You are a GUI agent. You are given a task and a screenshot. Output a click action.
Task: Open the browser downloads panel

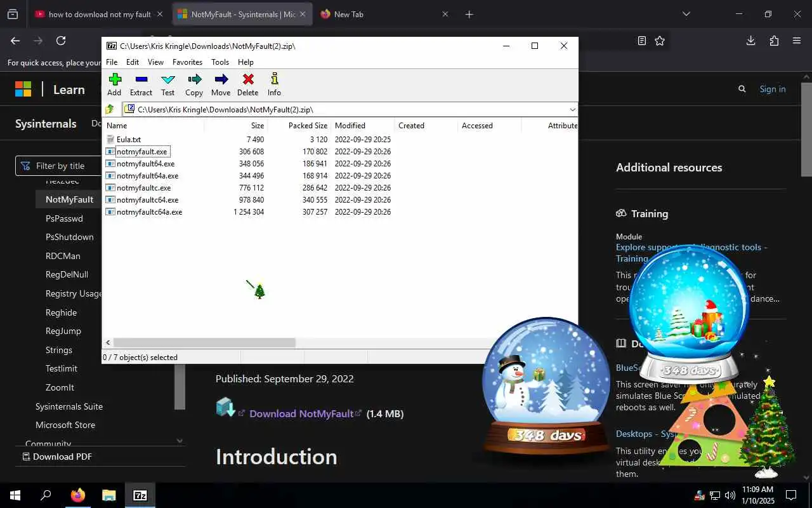click(x=750, y=41)
